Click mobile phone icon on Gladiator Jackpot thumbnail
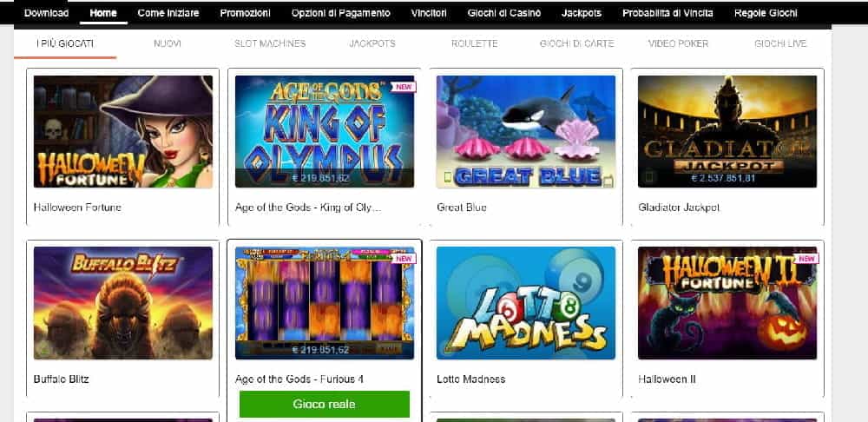Screen dimensions: 868x422 click(648, 177)
